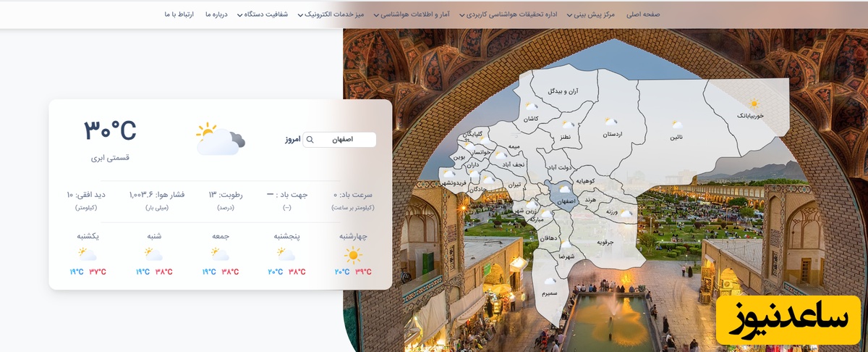Viewport: 868px width, 352px height.
Task: Click the cloud icon above سمیرم
Action: pos(550,282)
